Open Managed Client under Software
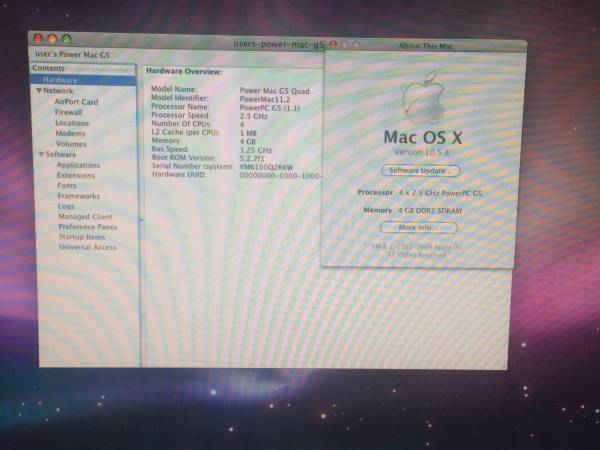The image size is (600, 450). tap(85, 217)
